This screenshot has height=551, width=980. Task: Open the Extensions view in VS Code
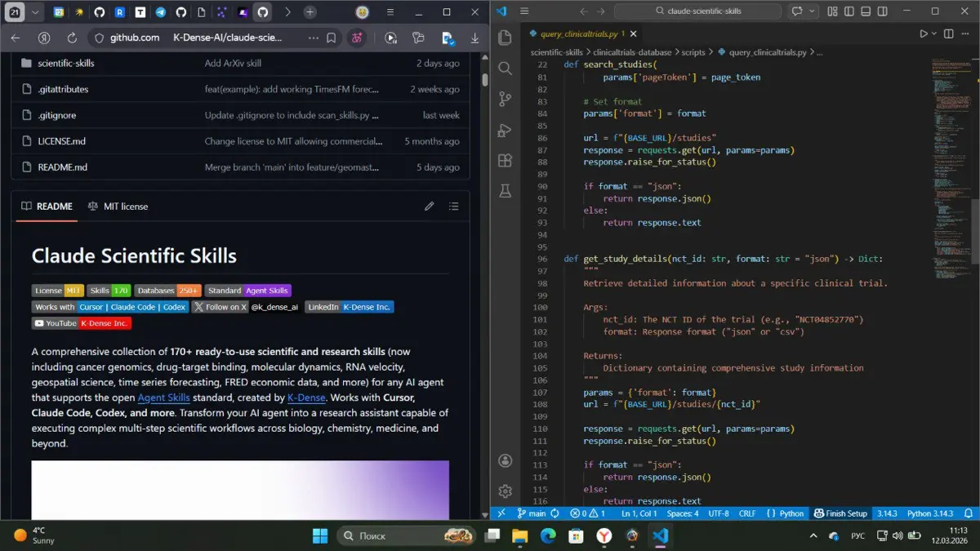(x=505, y=161)
